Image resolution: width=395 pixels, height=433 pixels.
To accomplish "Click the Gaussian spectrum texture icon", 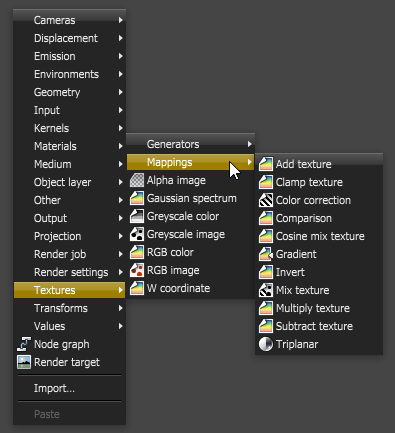I will tap(137, 198).
